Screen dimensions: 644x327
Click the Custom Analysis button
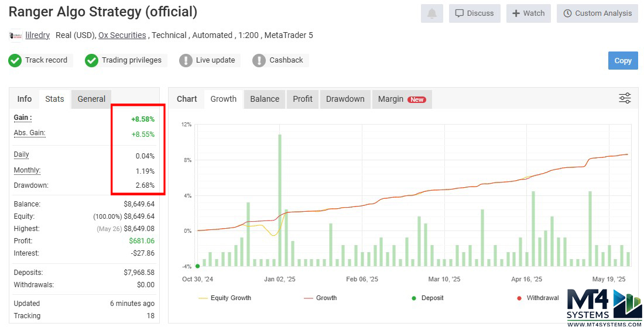(x=597, y=13)
